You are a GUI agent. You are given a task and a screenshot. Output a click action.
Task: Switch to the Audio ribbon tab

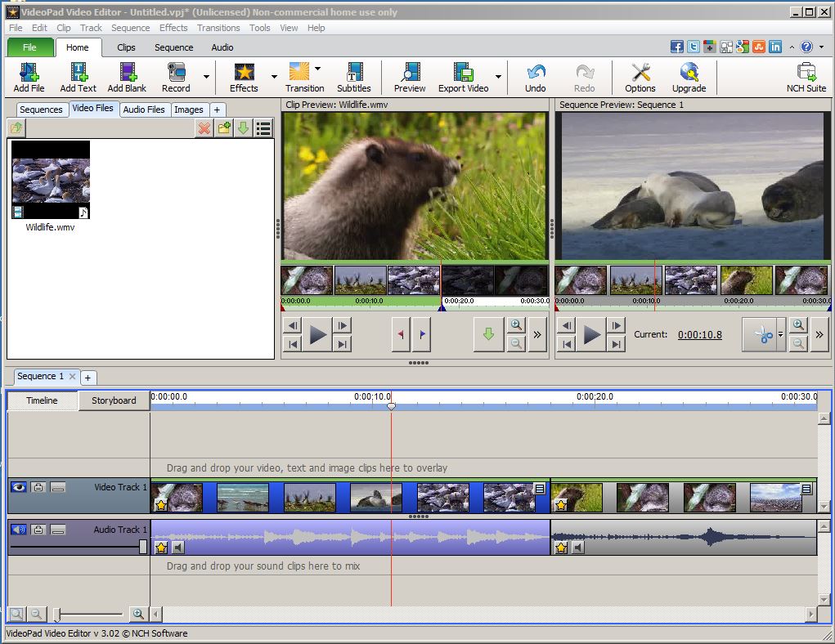tap(222, 47)
